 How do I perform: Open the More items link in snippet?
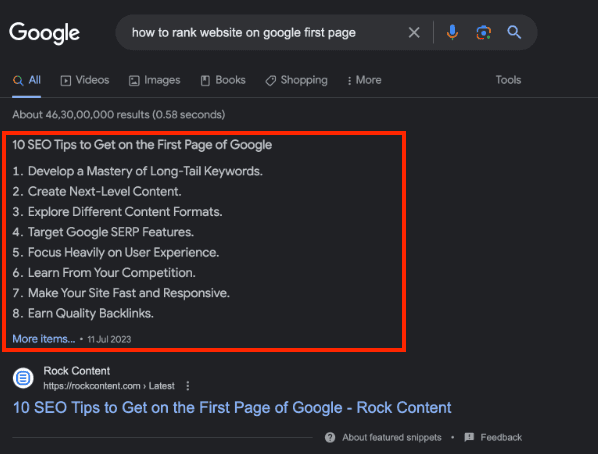(x=44, y=339)
